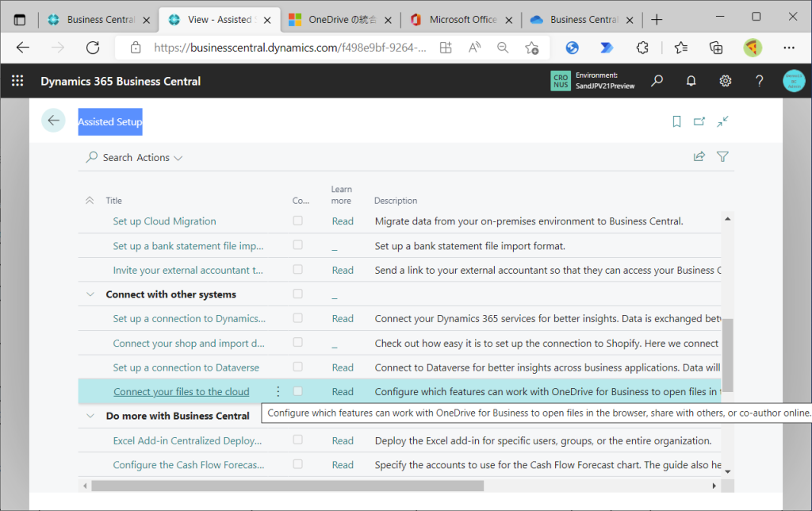Open the browser settings and more menu
812x511 pixels.
789,48
